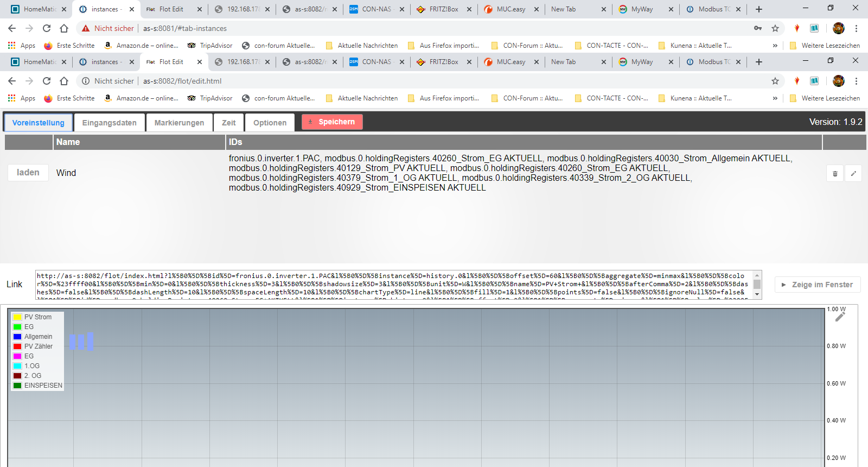This screenshot has height=467, width=868.
Task: Go back in the upper as-s:8081 browser window
Action: pyautogui.click(x=12, y=28)
